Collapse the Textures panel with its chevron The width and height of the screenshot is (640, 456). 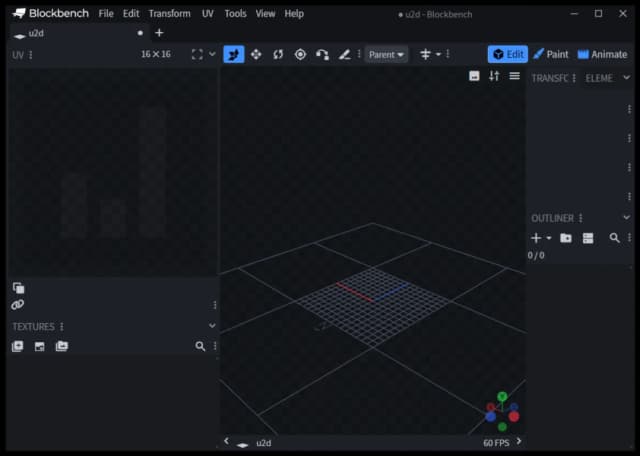pyautogui.click(x=212, y=326)
